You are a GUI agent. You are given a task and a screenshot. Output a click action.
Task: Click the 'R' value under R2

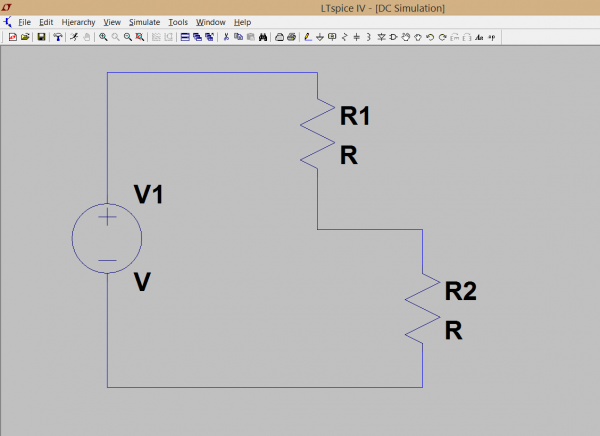[453, 330]
